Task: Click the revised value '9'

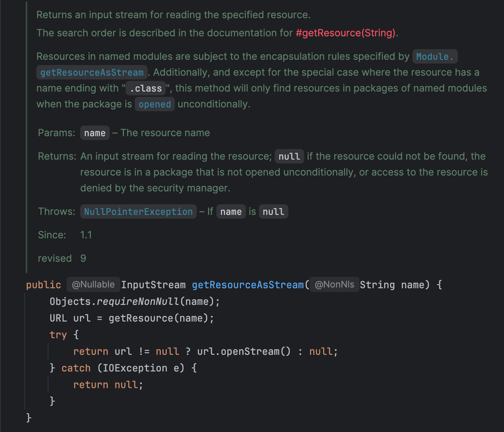Action: [x=83, y=258]
